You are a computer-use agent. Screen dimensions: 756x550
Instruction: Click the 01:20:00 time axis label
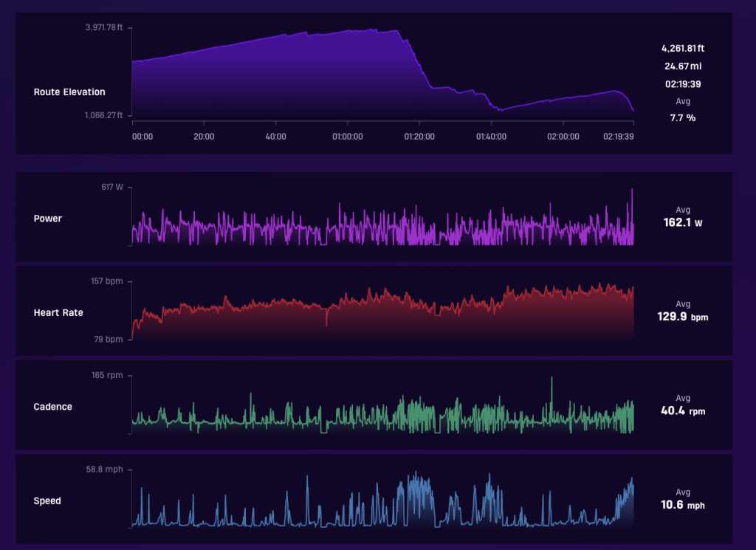[419, 137]
